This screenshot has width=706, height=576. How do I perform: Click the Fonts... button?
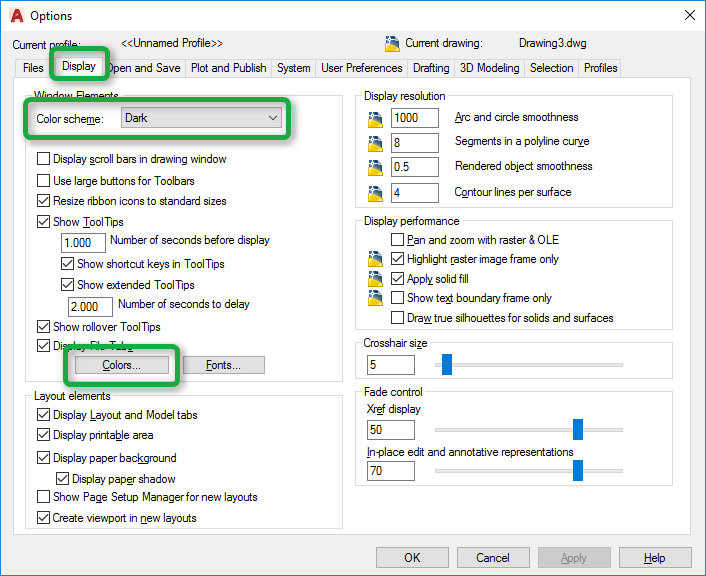pos(223,365)
